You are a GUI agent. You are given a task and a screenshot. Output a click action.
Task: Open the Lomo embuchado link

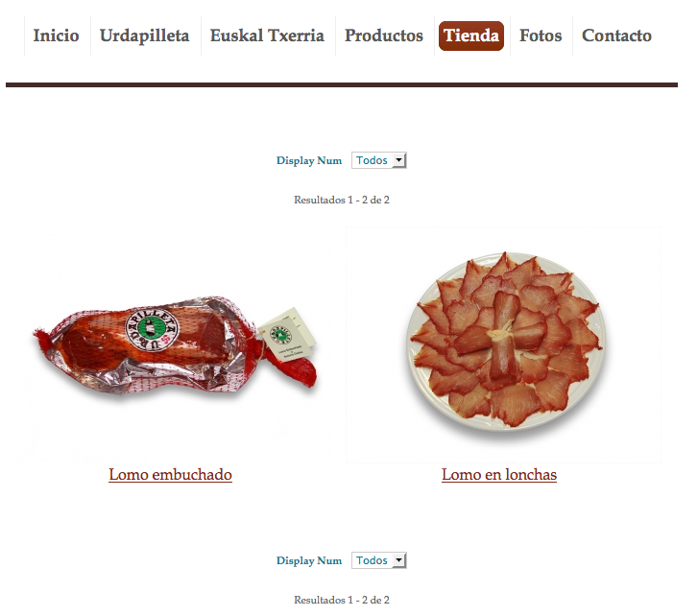coord(171,475)
